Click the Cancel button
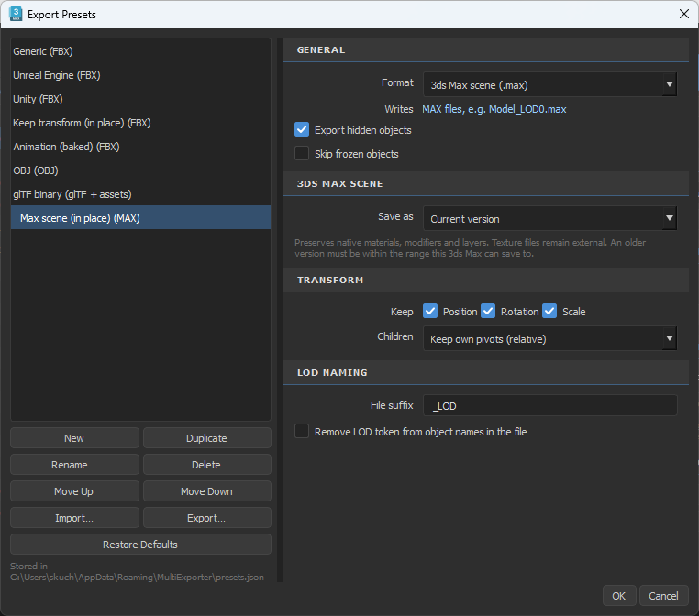This screenshot has width=699, height=616. [x=664, y=596]
